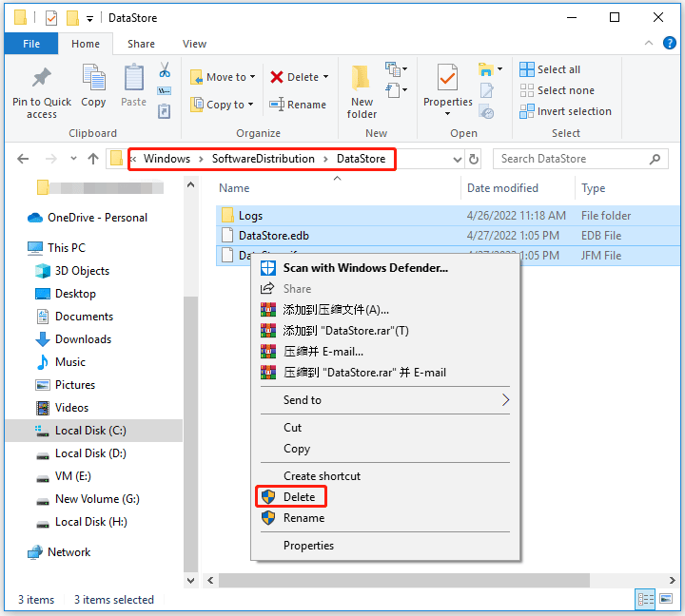Click the Properties quick access toolbar icon
Screen dimensions: 685x616
[51, 18]
